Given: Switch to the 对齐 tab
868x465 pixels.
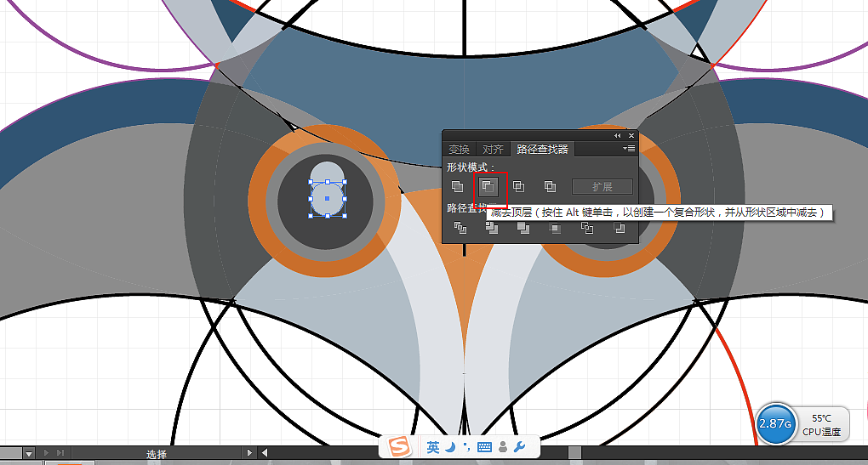Looking at the screenshot, I should (493, 150).
